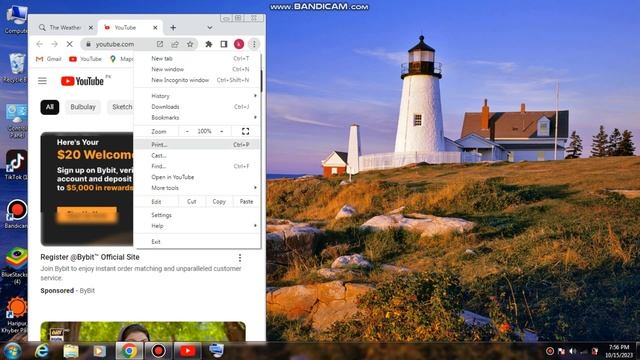The width and height of the screenshot is (640, 360).
Task: Open TikTok desktop shortcut
Action: click(16, 165)
